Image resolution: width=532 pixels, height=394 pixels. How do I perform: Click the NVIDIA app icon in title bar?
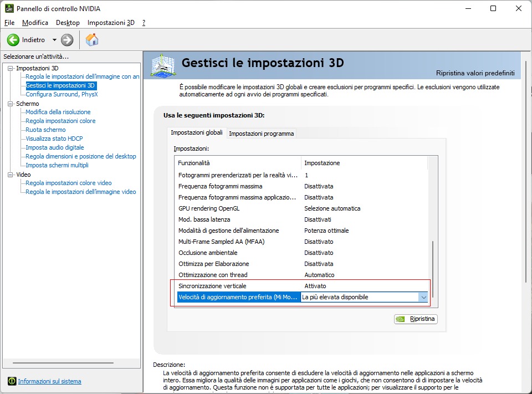(x=9, y=8)
